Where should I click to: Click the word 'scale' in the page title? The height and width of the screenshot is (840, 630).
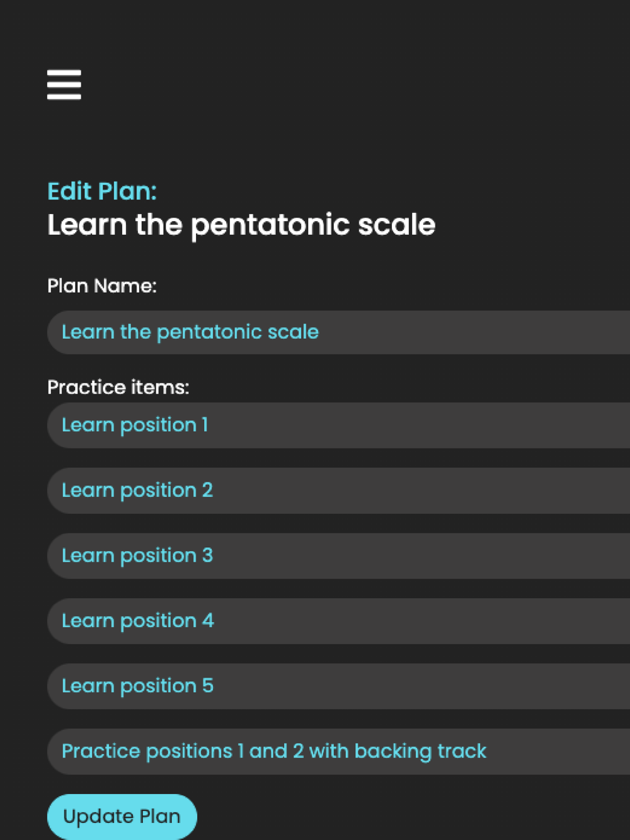[x=396, y=225]
